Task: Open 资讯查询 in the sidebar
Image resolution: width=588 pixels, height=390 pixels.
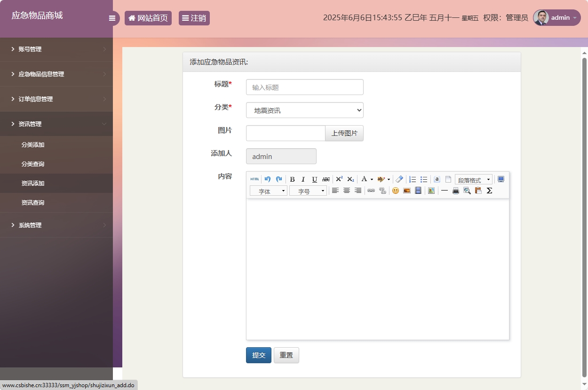Action: pyautogui.click(x=33, y=203)
